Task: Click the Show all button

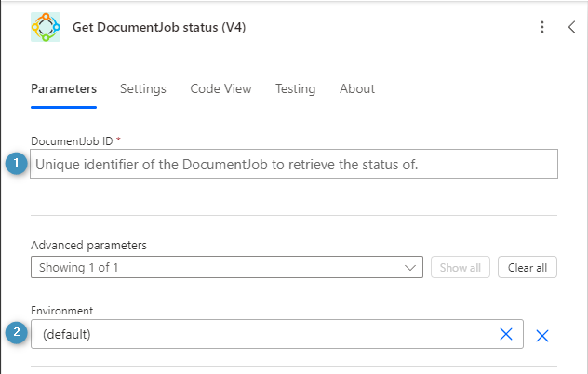Action: coord(461,267)
